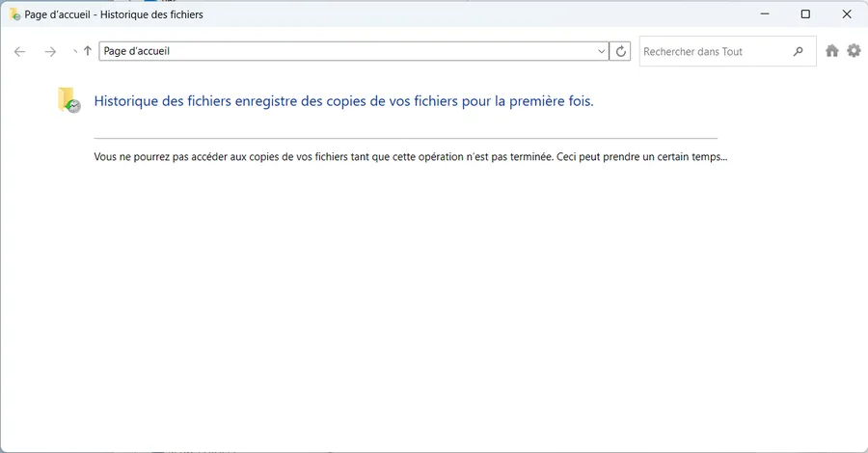
Task: Close the Historique des fichiers window
Action: tap(847, 14)
